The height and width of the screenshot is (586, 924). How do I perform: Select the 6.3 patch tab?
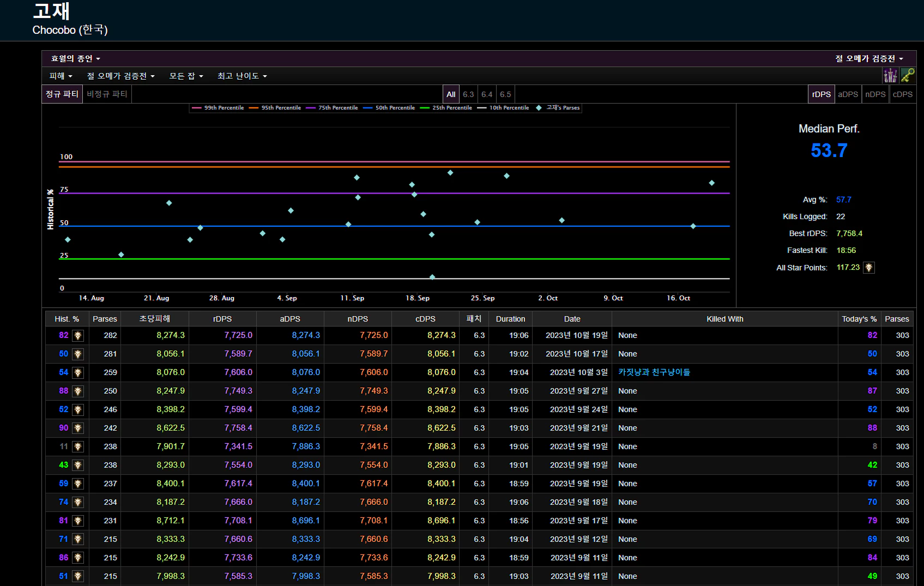468,94
